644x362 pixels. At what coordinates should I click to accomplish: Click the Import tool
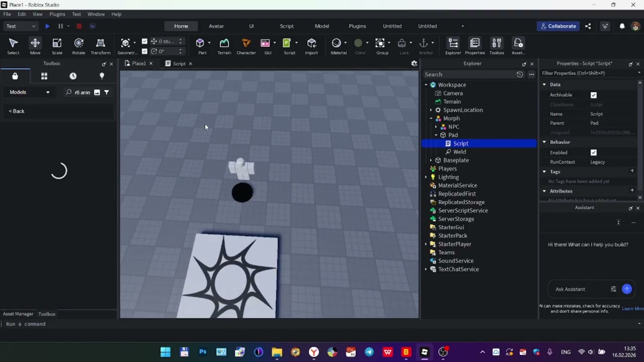tap(311, 46)
